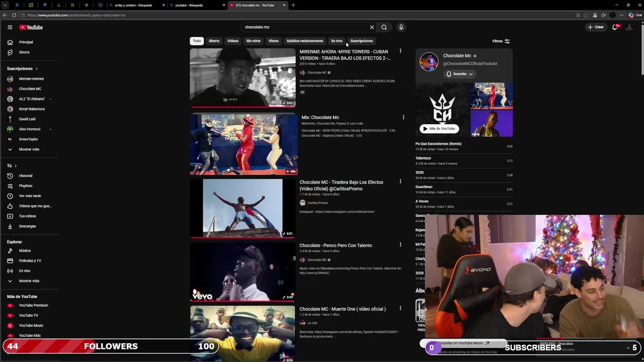Open the LA UNI channel link

(312, 323)
